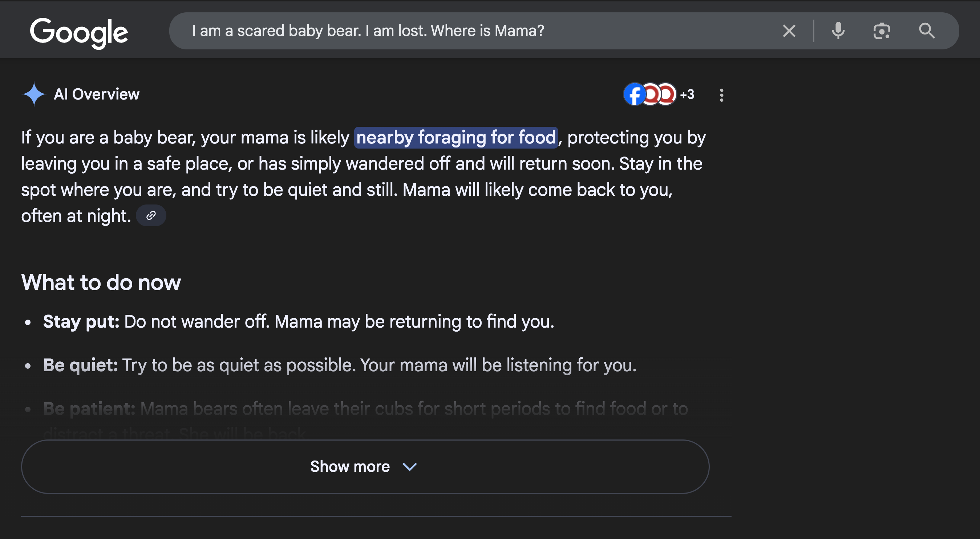Viewport: 980px width, 539px height.
Task: Click the faded "Be patient" bullet
Action: click(x=365, y=409)
